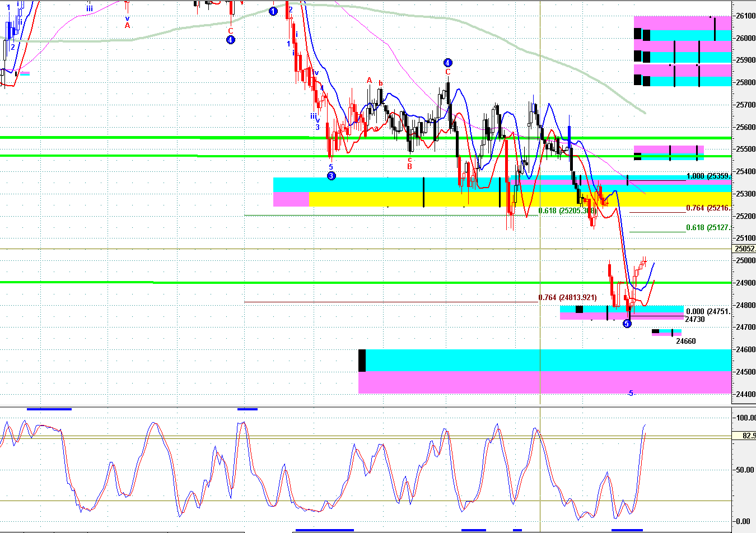This screenshot has width=756, height=533.
Task: Click the yellow support zone band
Action: point(520,199)
